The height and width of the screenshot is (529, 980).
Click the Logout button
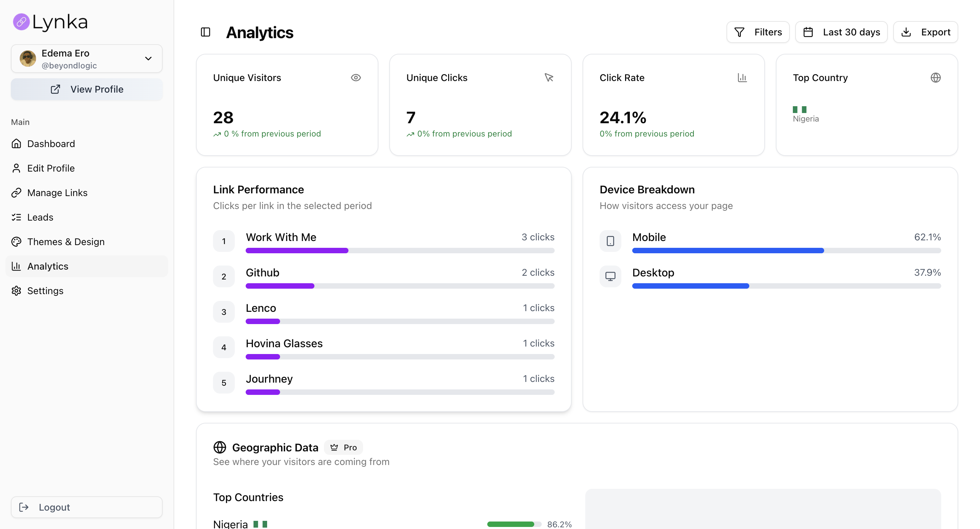pyautogui.click(x=87, y=507)
